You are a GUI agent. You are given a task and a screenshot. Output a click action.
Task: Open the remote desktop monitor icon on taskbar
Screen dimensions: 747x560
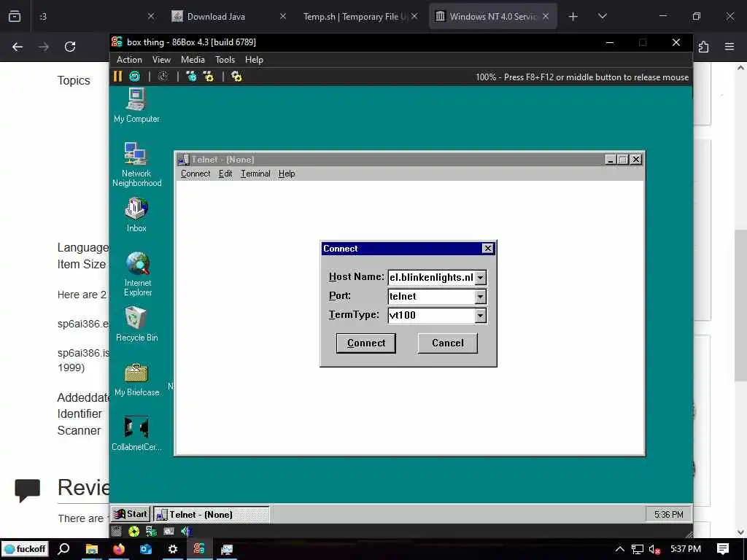pyautogui.click(x=227, y=549)
